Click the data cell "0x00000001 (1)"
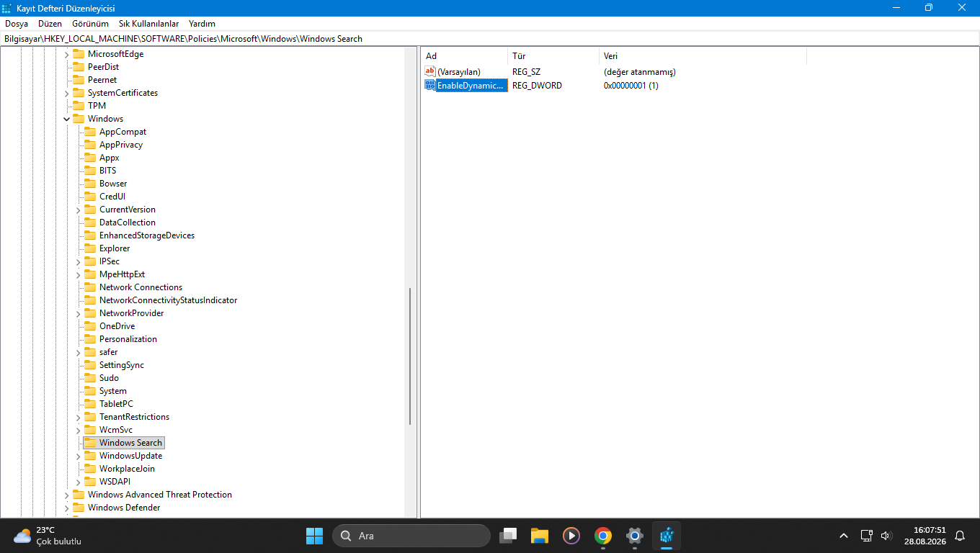This screenshot has width=980, height=553. [x=631, y=86]
